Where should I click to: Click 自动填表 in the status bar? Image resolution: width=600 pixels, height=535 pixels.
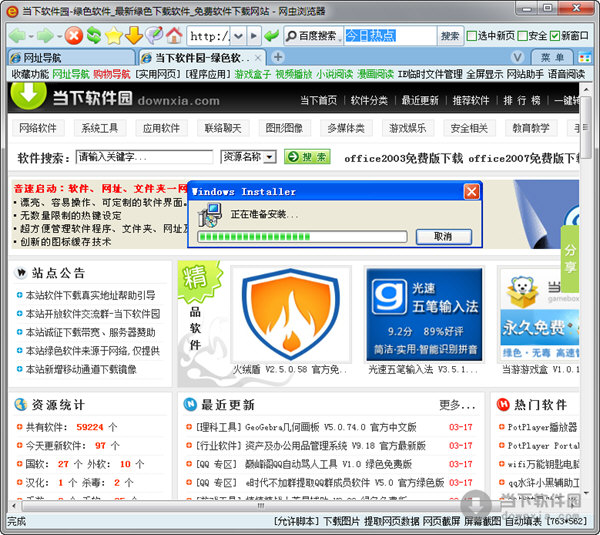pos(523,521)
